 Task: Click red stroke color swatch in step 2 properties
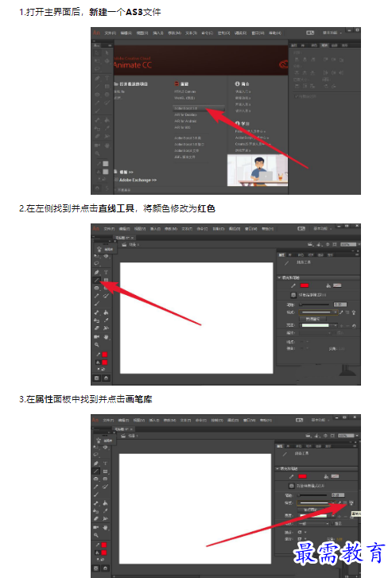click(305, 285)
